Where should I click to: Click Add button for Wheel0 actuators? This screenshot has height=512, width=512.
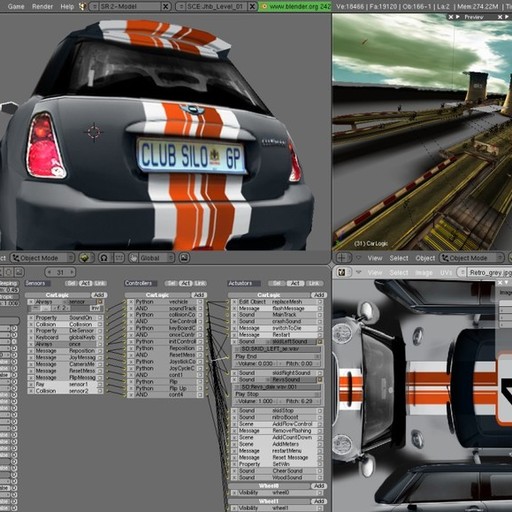click(x=319, y=486)
